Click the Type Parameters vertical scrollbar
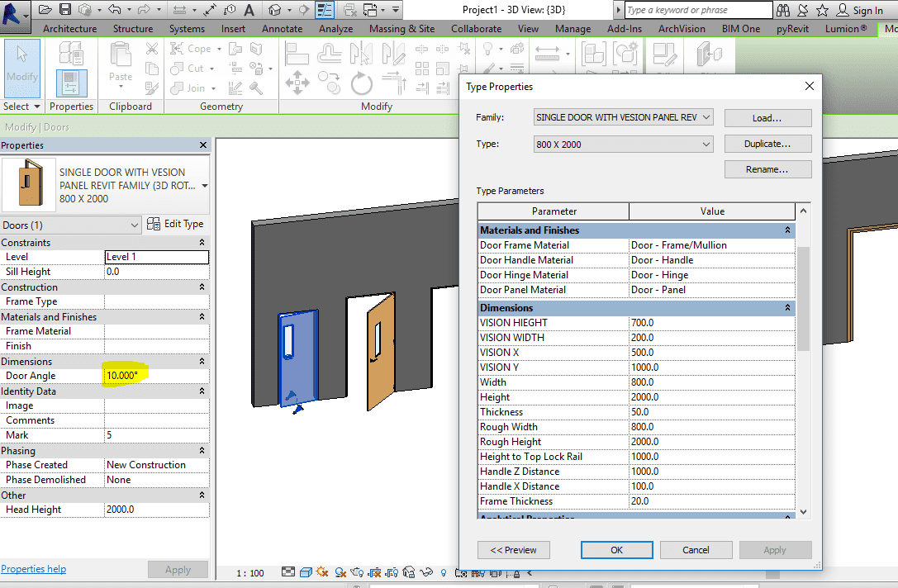Viewport: 898px width, 588px height. [803, 297]
